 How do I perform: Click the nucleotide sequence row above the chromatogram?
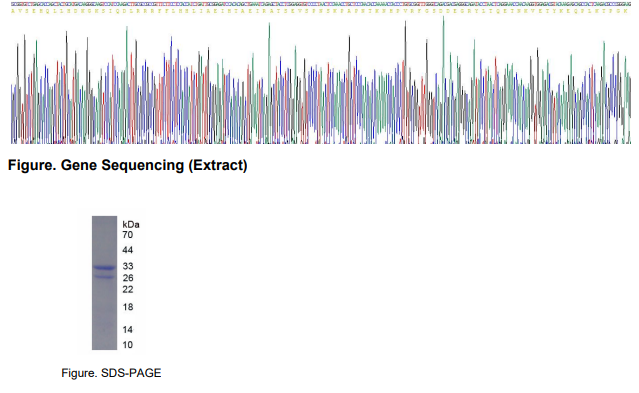(320, 4)
